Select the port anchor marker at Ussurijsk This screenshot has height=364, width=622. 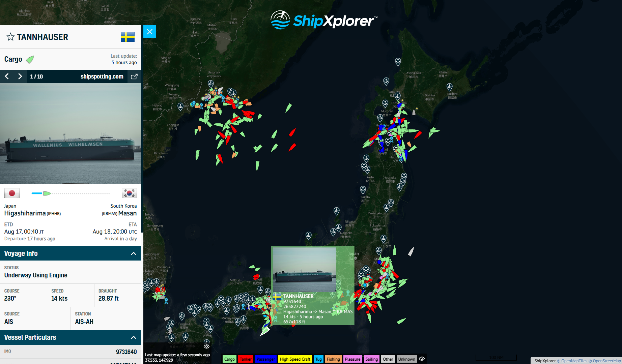[211, 84]
